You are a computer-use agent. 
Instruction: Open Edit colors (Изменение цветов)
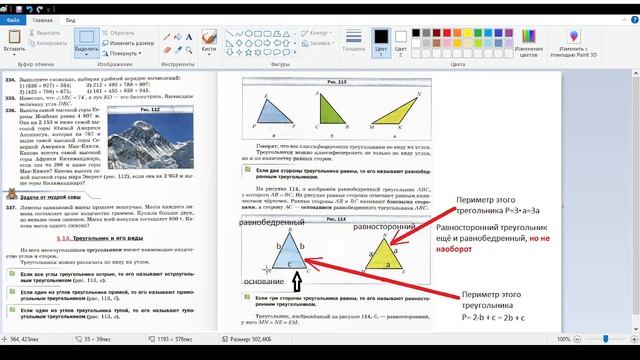click(529, 43)
